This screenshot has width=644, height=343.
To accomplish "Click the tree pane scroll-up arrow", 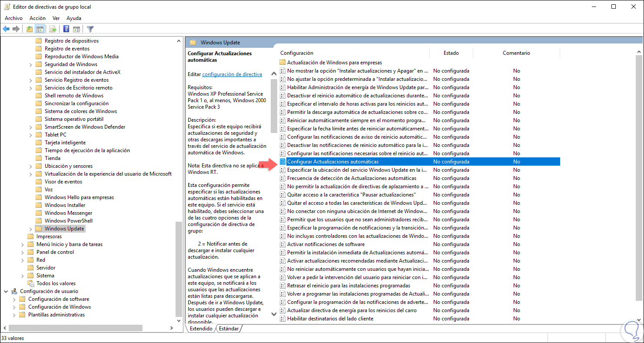I will click(179, 41).
